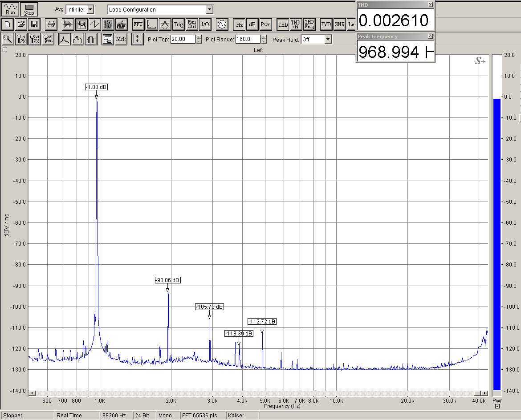Toggle the THD Freq utility

(x=309, y=24)
